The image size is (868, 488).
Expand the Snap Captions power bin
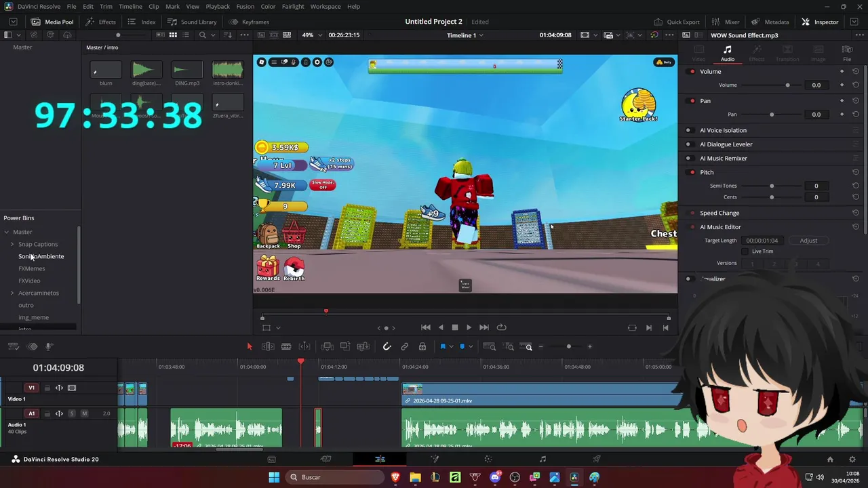click(x=12, y=244)
